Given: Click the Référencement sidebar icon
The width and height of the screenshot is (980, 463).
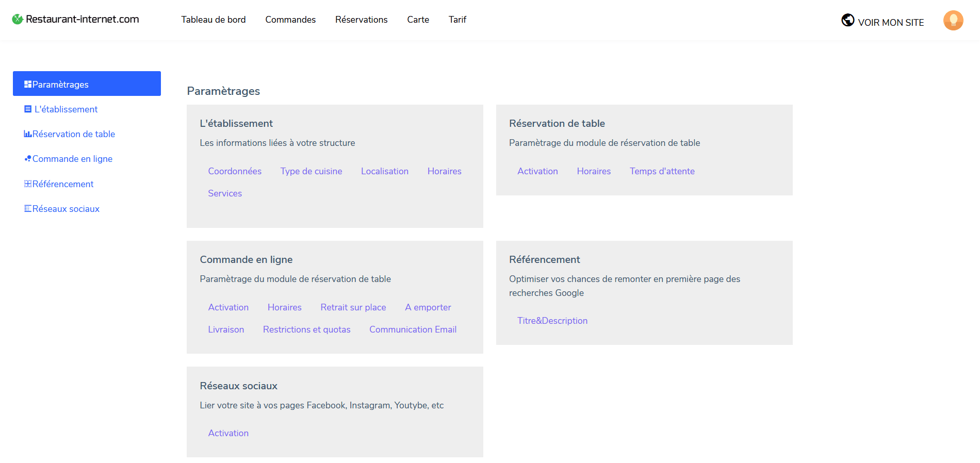Looking at the screenshot, I should click(x=28, y=184).
